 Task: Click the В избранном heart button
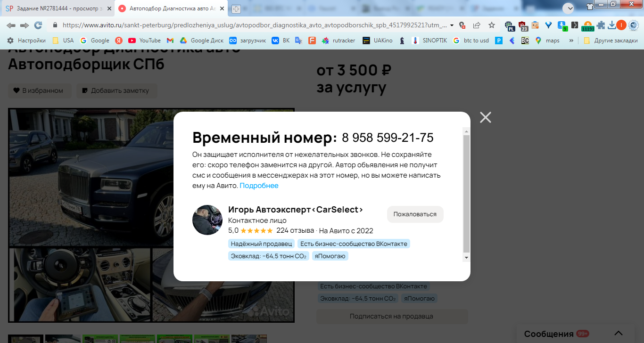point(40,90)
